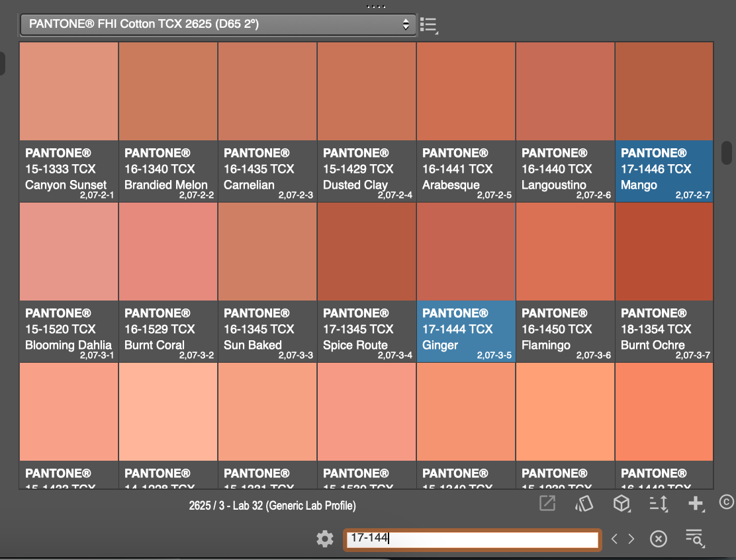Choose the 16-1440 TCX Langoustino swatch

tap(565, 91)
